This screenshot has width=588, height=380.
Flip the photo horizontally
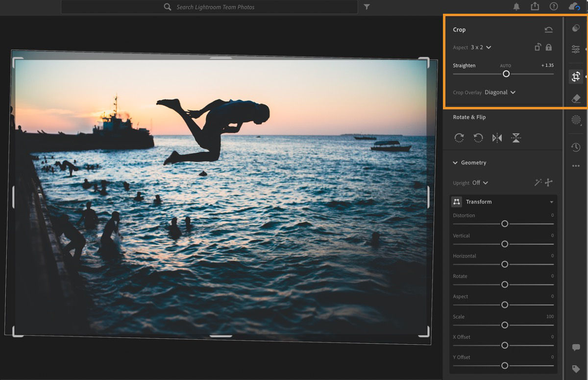tap(497, 138)
